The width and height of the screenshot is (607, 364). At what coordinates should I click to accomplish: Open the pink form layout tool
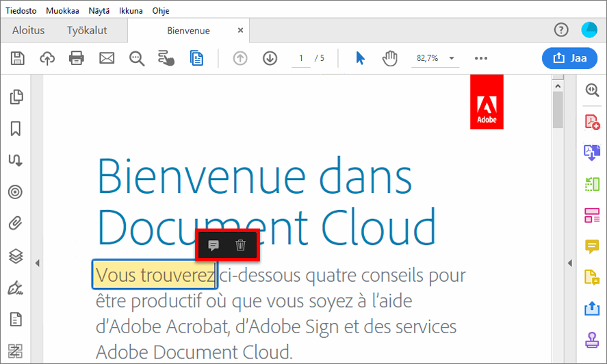pos(592,216)
